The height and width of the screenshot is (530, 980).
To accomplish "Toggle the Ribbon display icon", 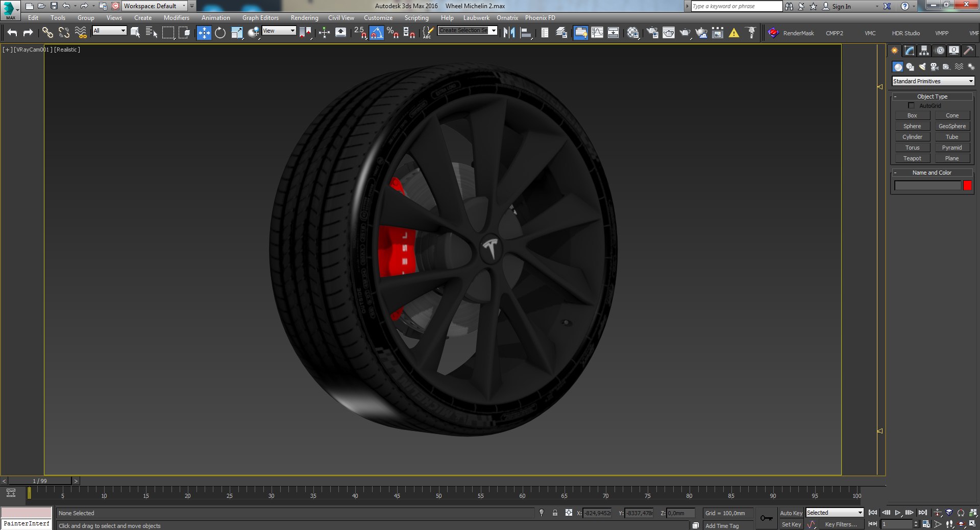I will point(580,33).
